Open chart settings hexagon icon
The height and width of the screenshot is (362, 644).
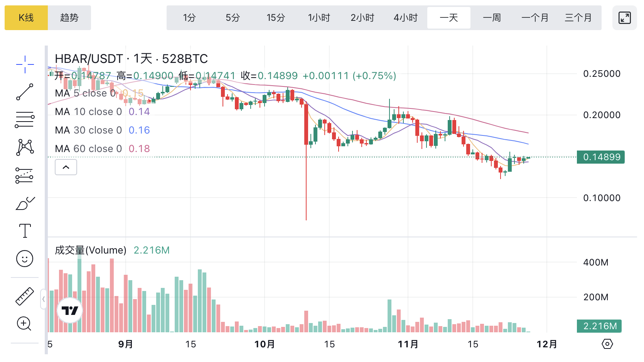607,344
